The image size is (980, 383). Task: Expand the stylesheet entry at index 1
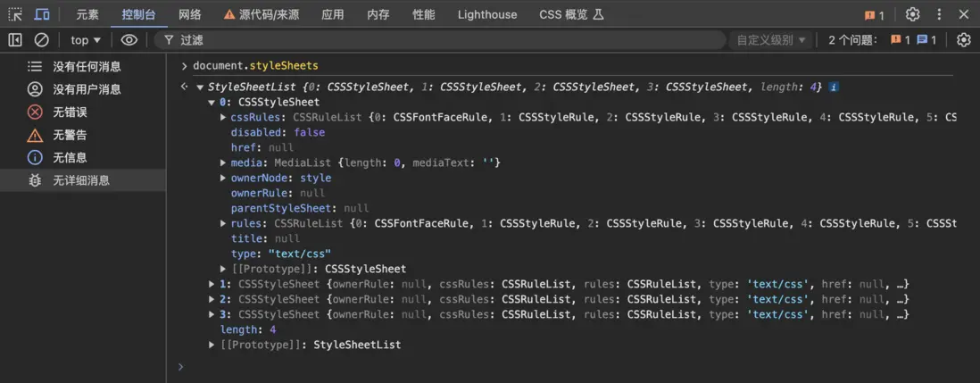point(212,285)
